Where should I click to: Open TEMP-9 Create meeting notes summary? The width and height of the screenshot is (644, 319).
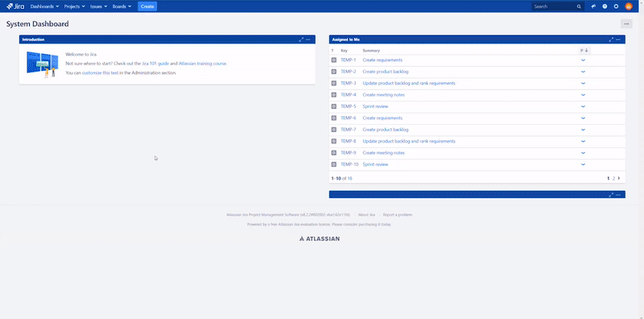pos(384,152)
